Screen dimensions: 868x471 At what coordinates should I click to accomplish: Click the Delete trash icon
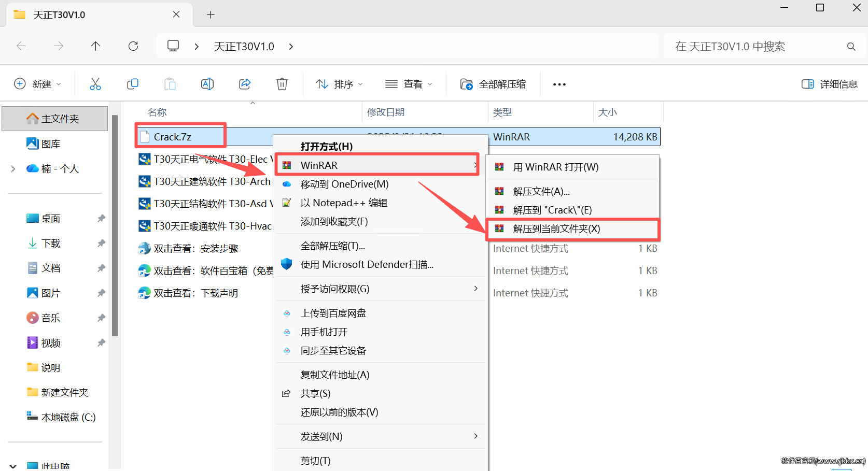tap(282, 84)
